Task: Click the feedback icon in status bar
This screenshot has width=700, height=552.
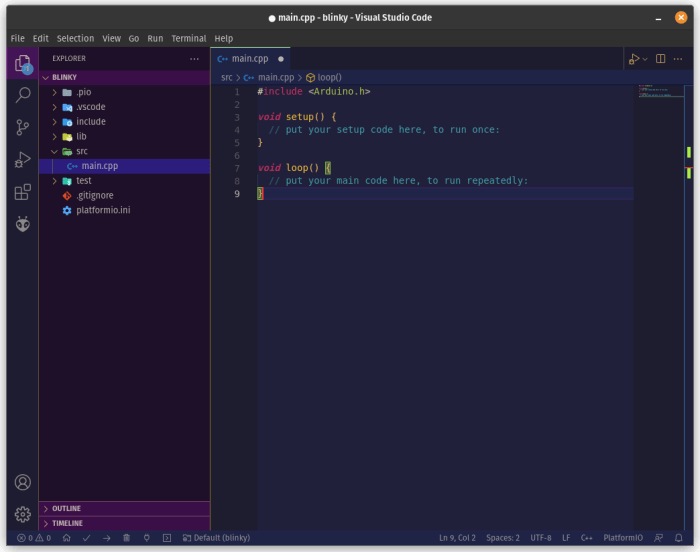Action: click(x=658, y=538)
